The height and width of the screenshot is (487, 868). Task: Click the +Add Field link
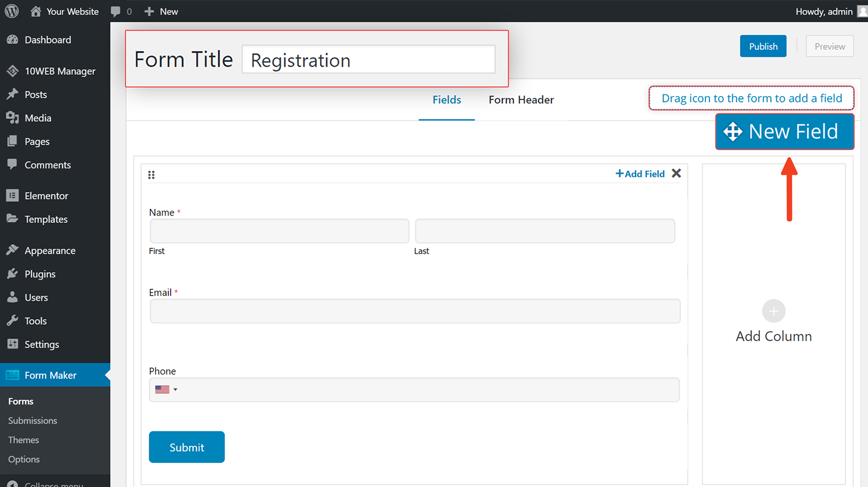[x=640, y=174]
